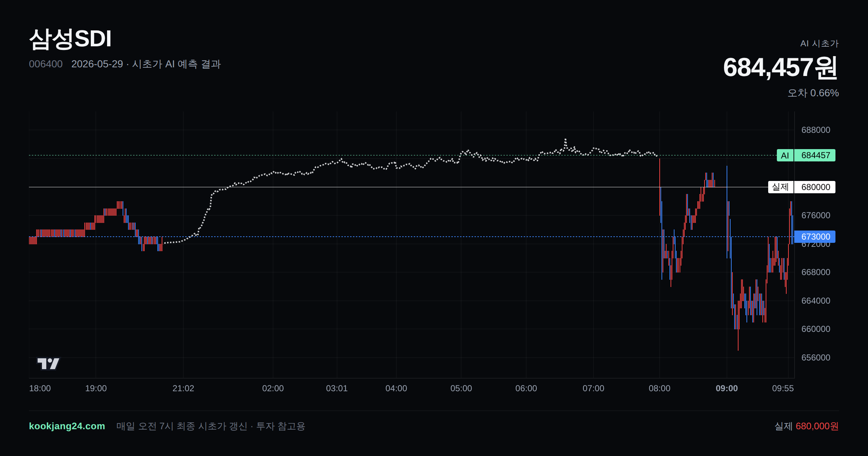Viewport: 868px width, 456px height.
Task: Click the 664000 price axis label
Action: tap(816, 301)
